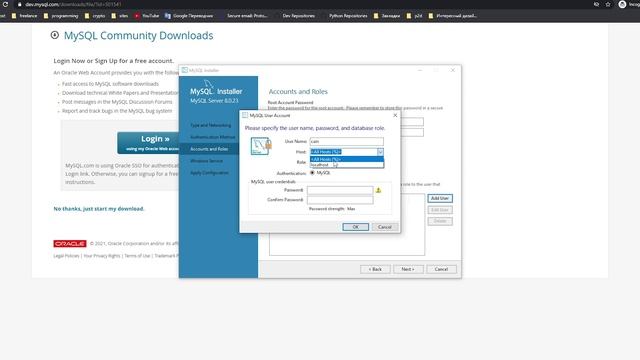
Task: Open the Google Переводчик bookmark
Action: point(189,16)
